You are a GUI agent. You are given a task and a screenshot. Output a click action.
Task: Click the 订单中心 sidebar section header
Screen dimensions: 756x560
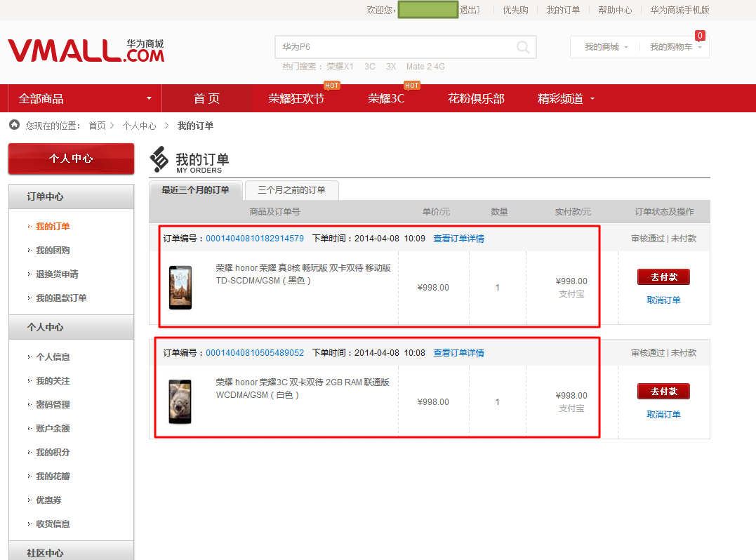72,196
